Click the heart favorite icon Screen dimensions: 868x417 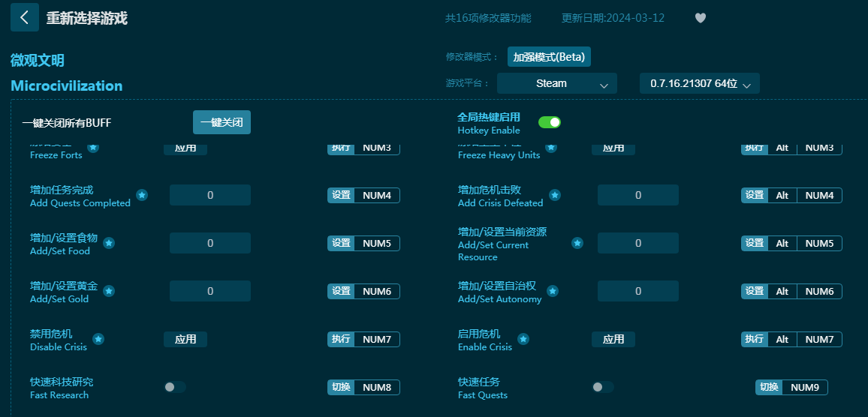tap(701, 18)
